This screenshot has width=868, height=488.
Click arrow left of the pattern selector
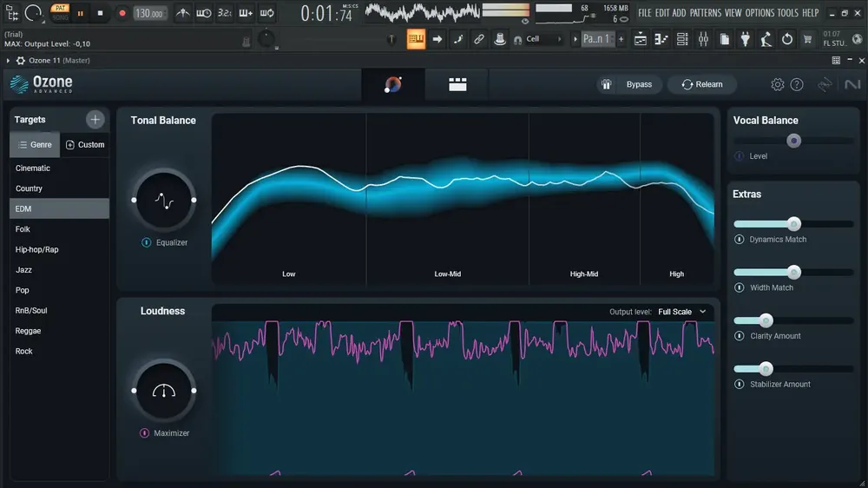pyautogui.click(x=575, y=39)
